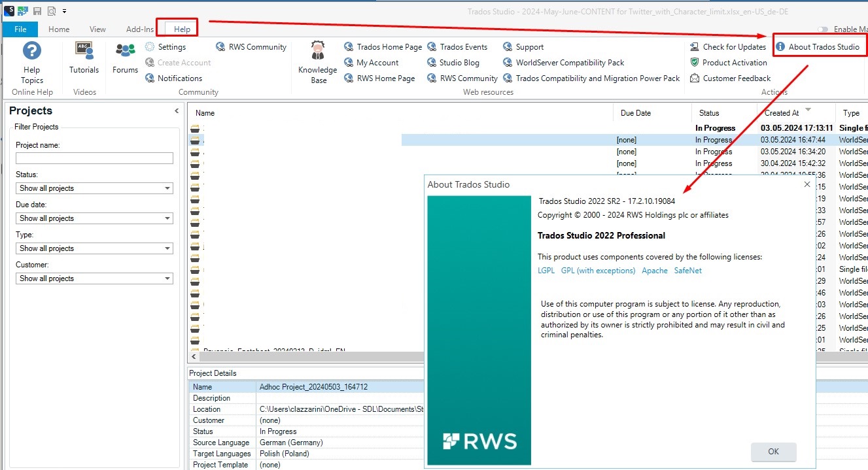The height and width of the screenshot is (470, 868).
Task: Open RWS Community in the Community group
Action: pos(251,47)
